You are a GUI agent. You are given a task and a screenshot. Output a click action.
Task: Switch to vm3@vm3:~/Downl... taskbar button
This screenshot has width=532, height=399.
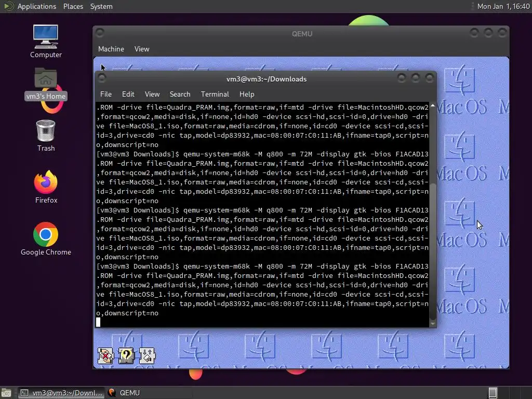[61, 393]
